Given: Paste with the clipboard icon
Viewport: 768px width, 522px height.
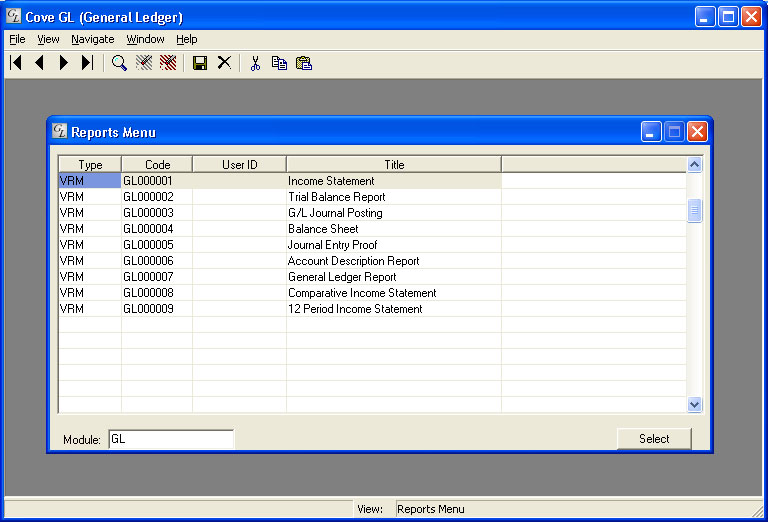Looking at the screenshot, I should [304, 63].
